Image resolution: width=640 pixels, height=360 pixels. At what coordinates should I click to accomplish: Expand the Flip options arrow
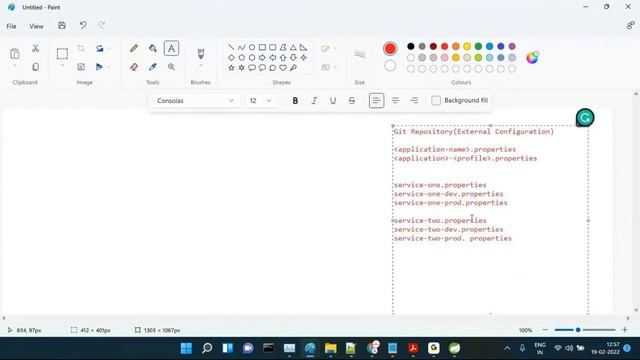[109, 67]
